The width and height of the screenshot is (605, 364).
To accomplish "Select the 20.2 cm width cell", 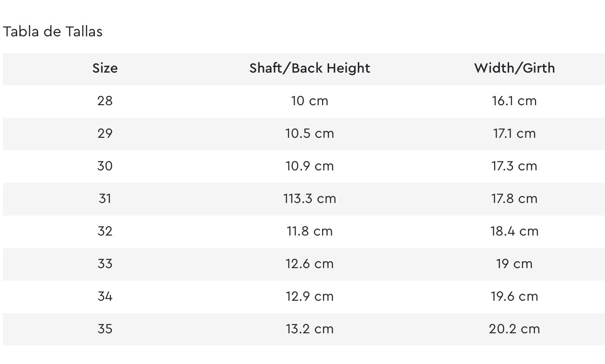I will (x=514, y=329).
